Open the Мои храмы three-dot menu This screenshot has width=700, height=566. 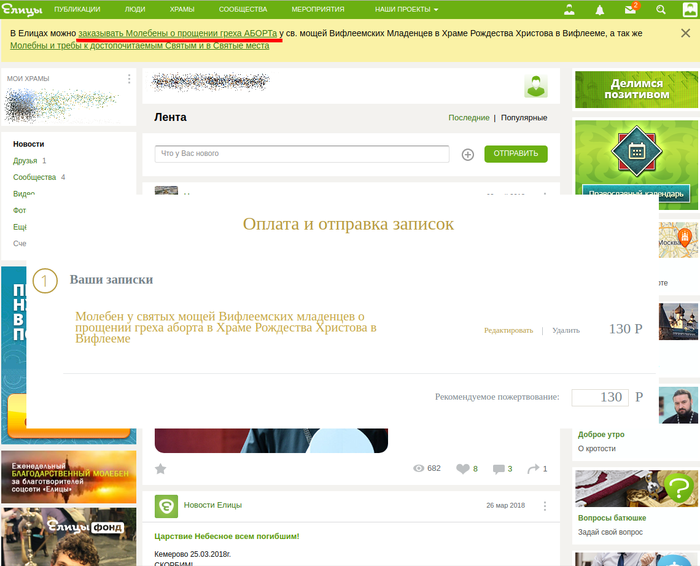(129, 78)
